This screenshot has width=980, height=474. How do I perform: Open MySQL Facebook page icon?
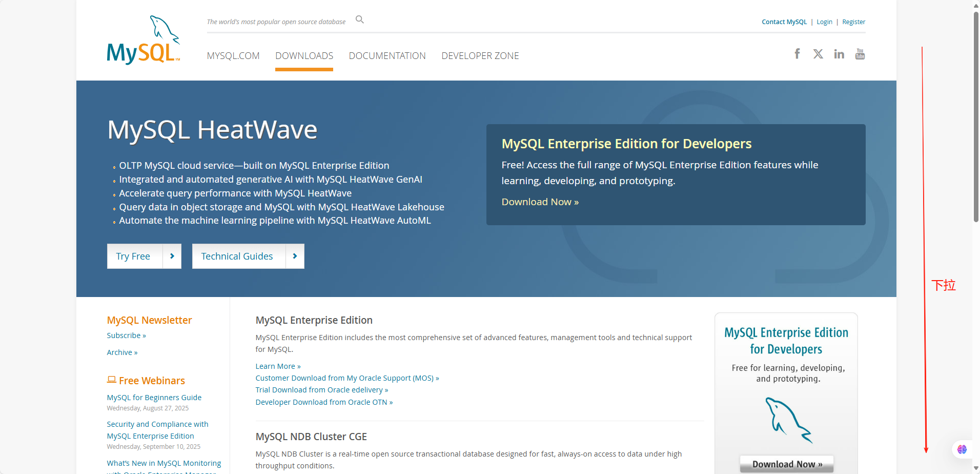click(x=797, y=54)
